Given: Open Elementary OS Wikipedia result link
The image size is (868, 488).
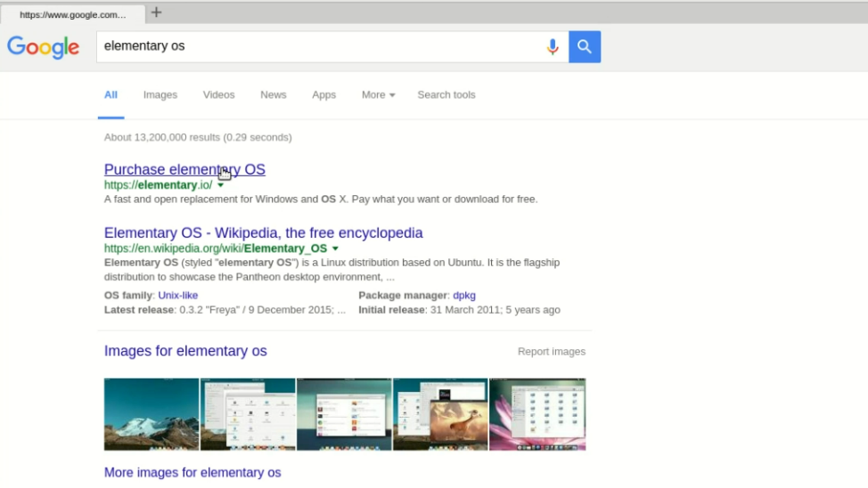Looking at the screenshot, I should (x=263, y=232).
